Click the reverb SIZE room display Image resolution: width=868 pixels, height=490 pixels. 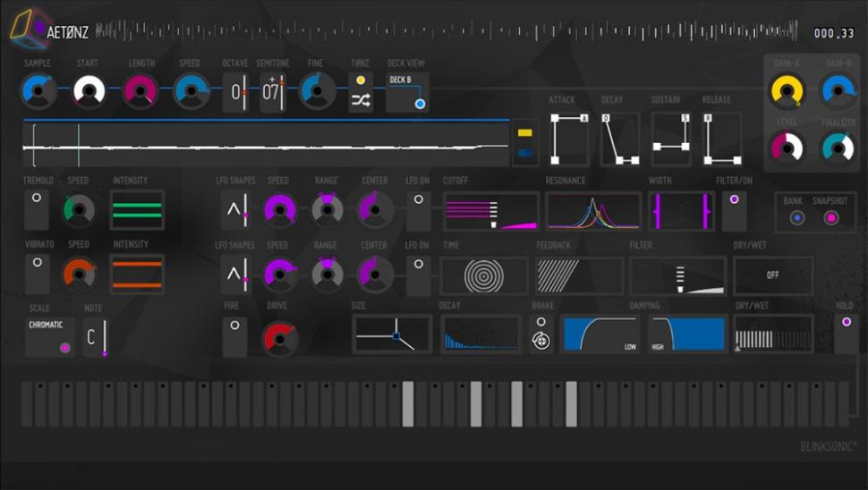392,334
